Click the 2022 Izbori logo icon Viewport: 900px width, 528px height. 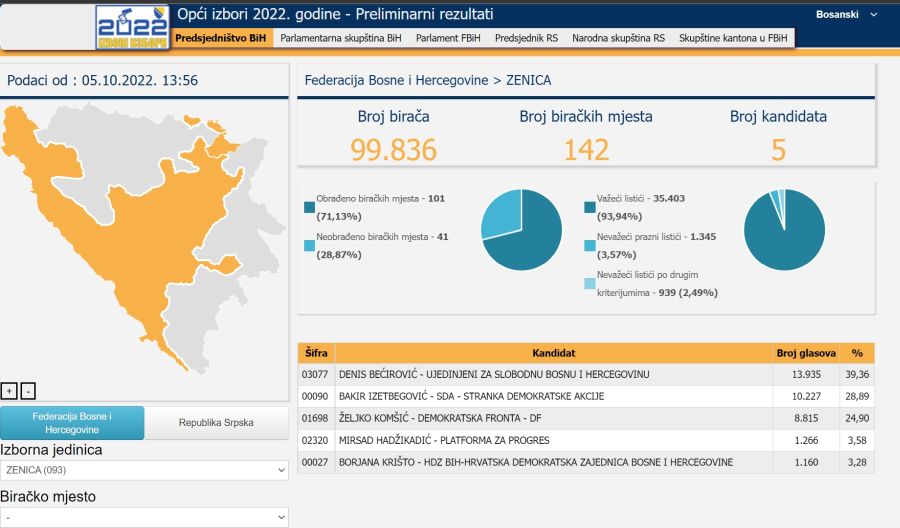click(x=133, y=27)
